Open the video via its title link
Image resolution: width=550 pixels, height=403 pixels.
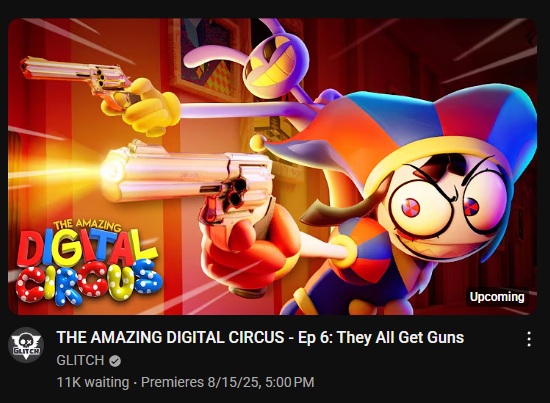[260, 337]
